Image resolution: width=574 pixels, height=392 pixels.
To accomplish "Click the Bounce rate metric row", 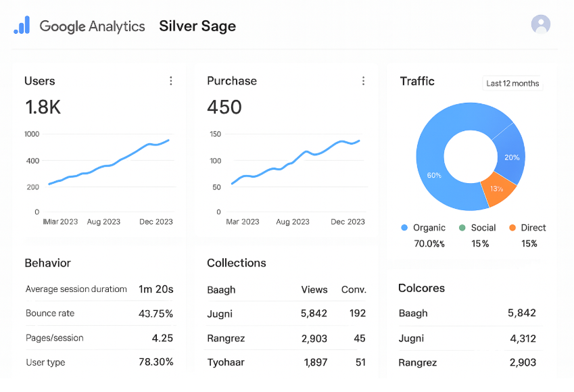I will pos(99,314).
